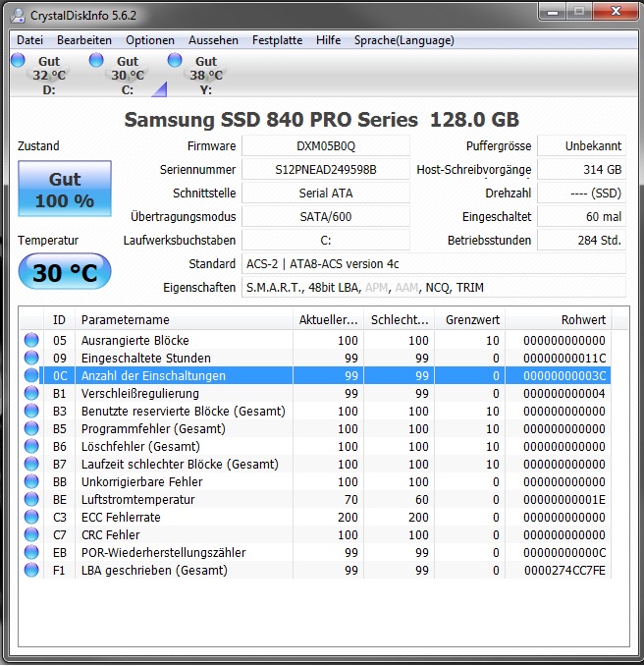Open the Optionen menu

pos(150,40)
